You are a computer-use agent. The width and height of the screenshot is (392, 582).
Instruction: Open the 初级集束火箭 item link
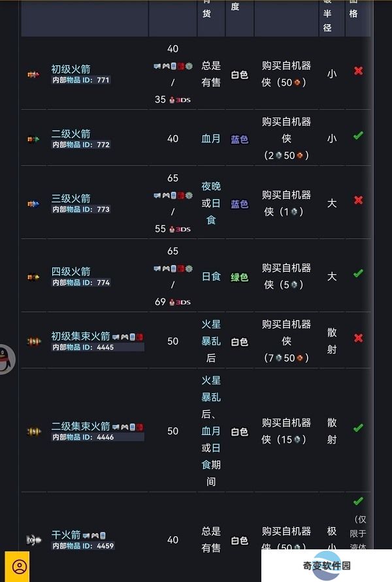point(80,336)
